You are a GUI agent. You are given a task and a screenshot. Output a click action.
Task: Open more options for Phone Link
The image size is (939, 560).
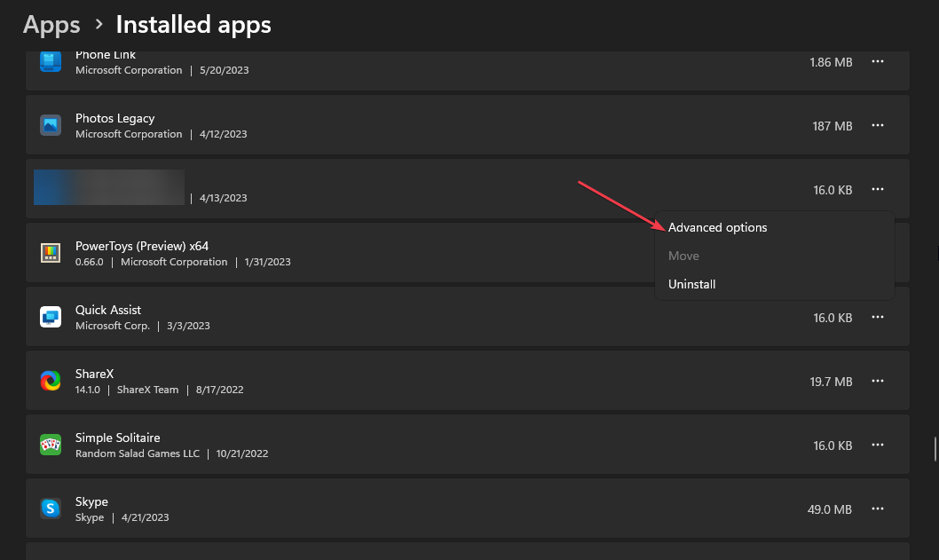pos(878,62)
